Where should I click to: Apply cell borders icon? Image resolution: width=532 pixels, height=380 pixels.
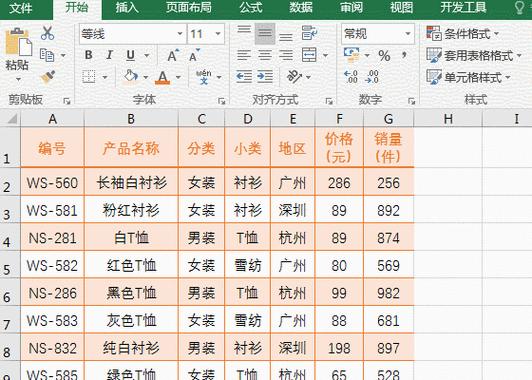(x=89, y=77)
